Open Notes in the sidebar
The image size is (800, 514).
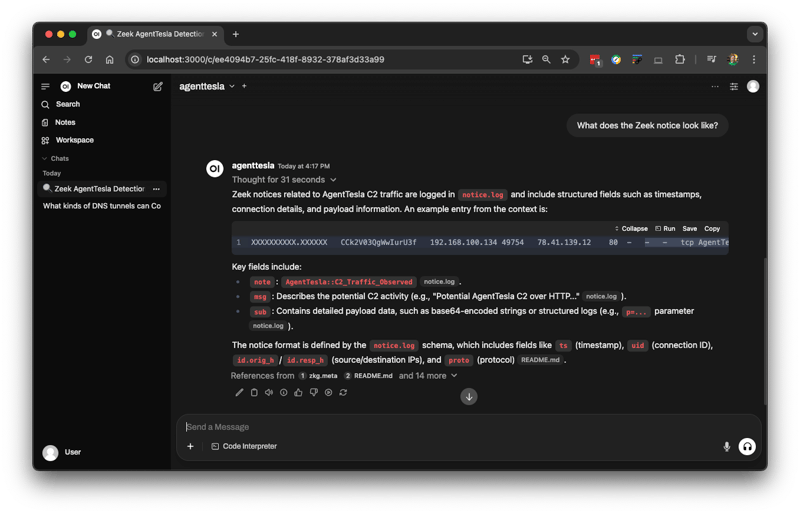tap(65, 122)
